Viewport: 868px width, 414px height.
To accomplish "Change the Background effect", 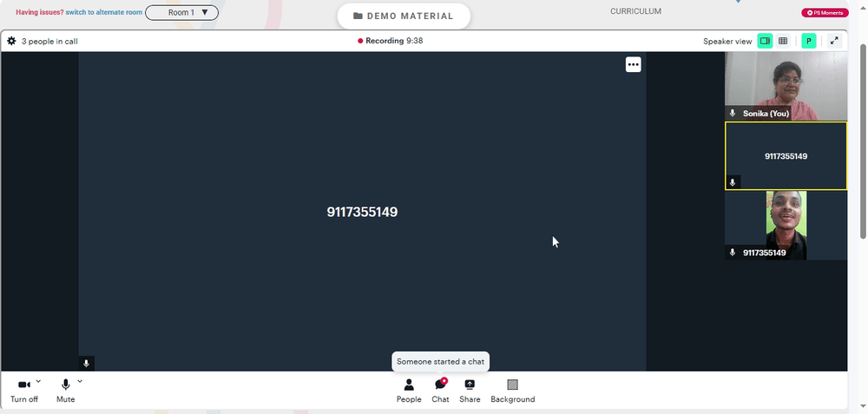I will coord(513,391).
